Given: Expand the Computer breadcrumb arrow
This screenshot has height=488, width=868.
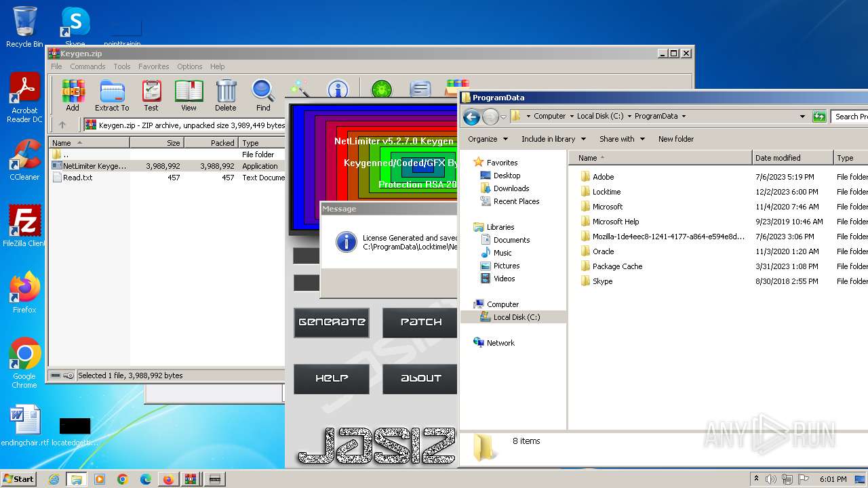Looking at the screenshot, I should click(x=572, y=117).
